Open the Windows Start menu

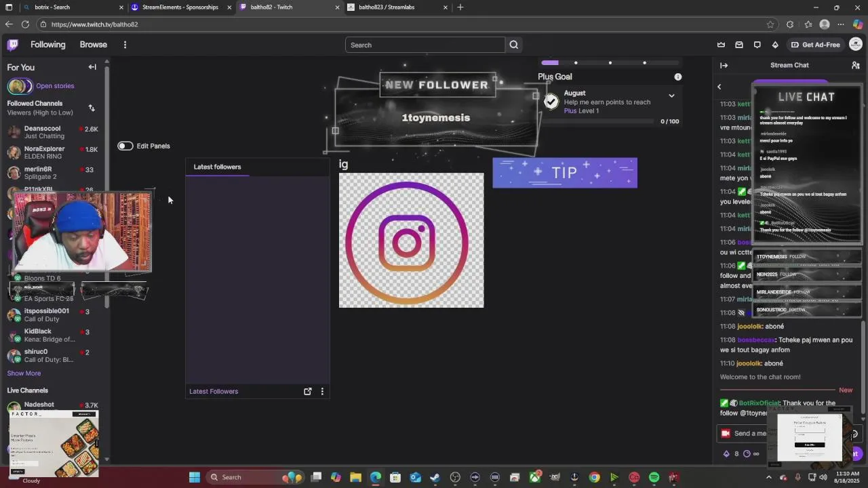tap(195, 477)
